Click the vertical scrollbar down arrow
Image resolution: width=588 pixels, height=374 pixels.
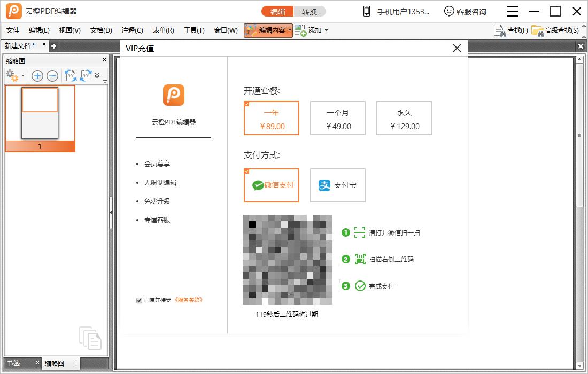coord(579,366)
